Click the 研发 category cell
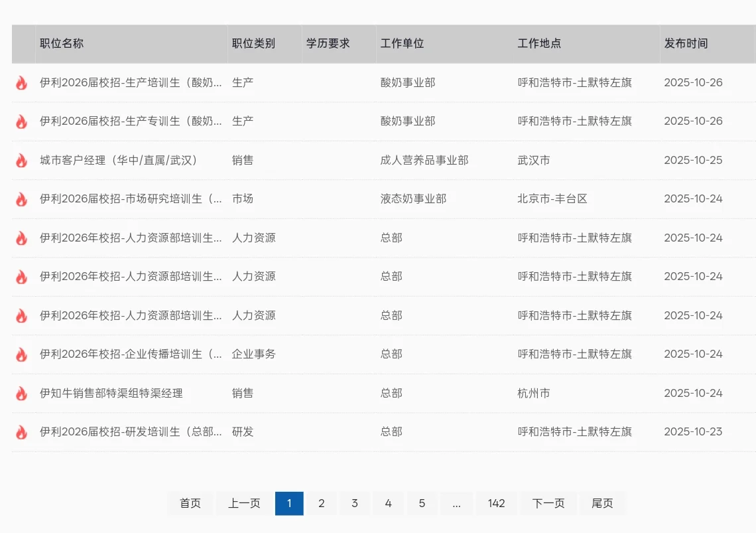 [243, 432]
